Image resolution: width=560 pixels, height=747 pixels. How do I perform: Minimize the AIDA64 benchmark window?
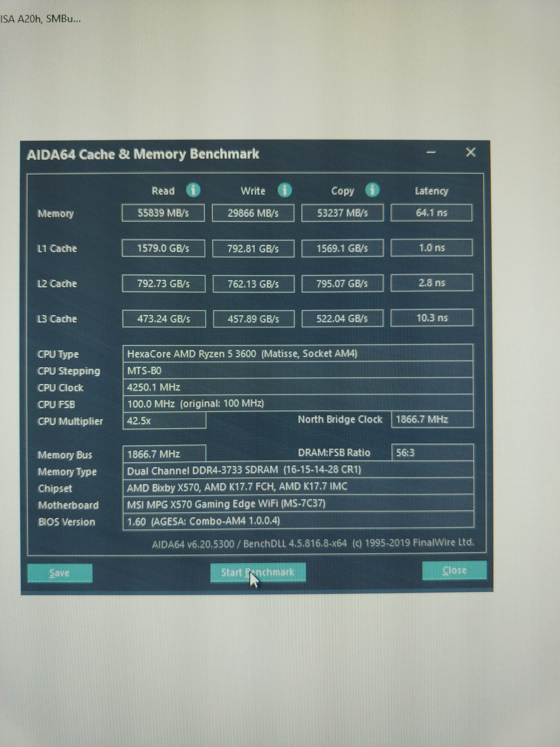[x=431, y=152]
